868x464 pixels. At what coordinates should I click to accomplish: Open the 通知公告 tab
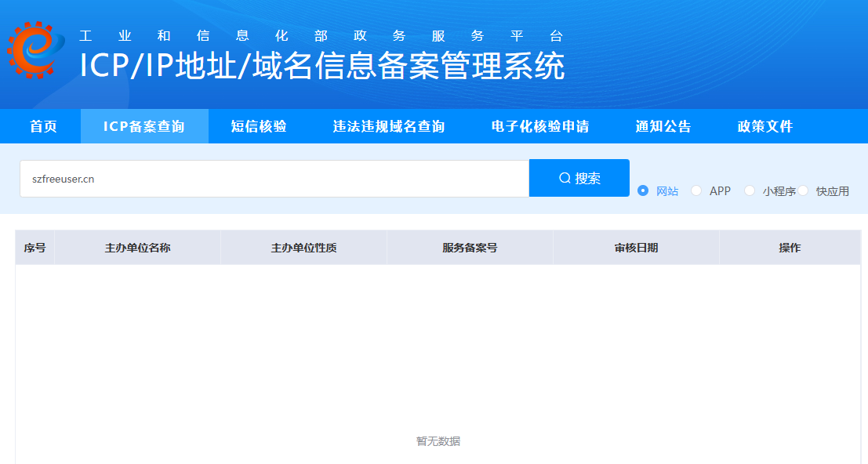[663, 126]
